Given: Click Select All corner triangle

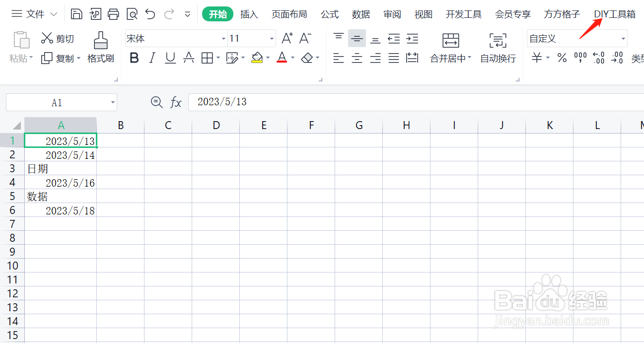Looking at the screenshot, I should [16, 125].
